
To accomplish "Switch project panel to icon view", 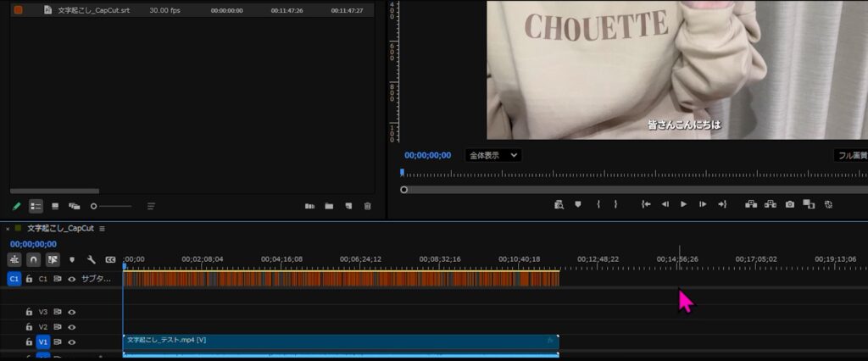I will (55, 206).
